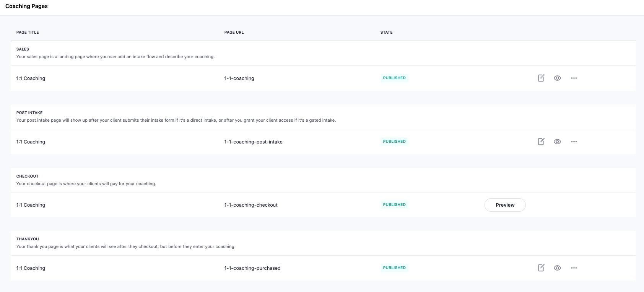Image resolution: width=644 pixels, height=292 pixels.
Task: Select the 1:1 Coaching title under Checkout
Action: pyautogui.click(x=31, y=205)
